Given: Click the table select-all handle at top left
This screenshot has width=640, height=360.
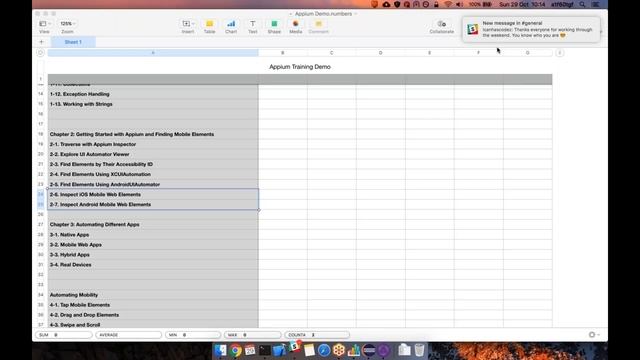Looking at the screenshot, I should coord(40,53).
